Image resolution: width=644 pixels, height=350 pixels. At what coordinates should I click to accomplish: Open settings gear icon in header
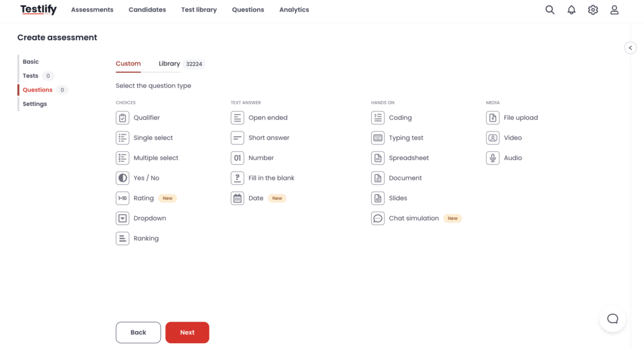click(592, 10)
